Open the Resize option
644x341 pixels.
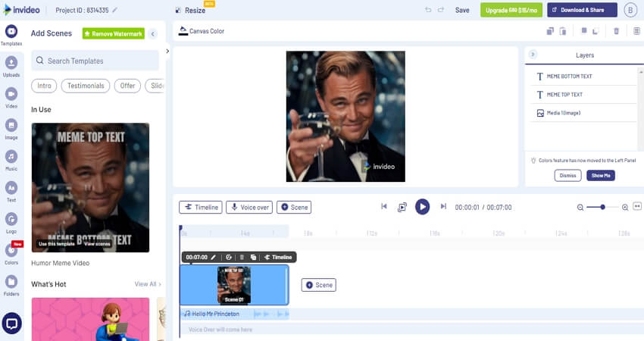click(191, 11)
